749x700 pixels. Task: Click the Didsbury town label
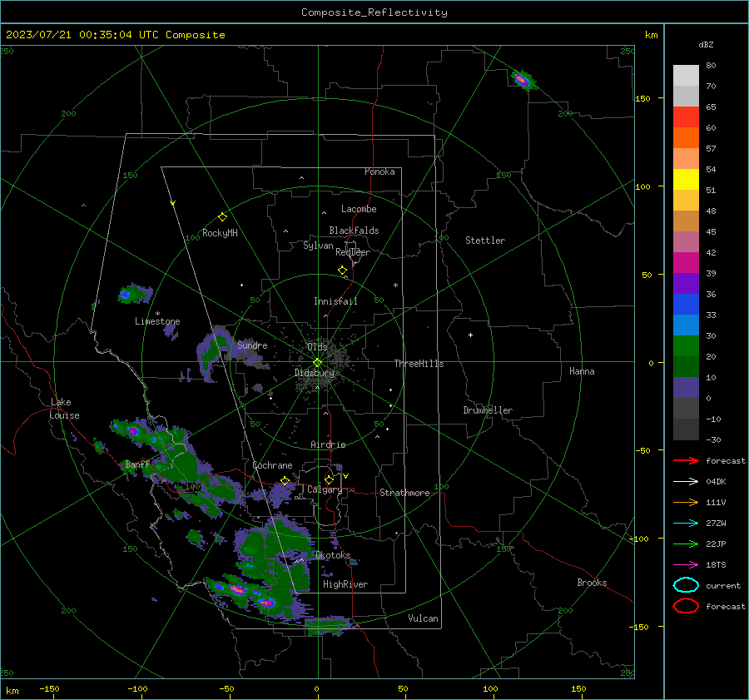(x=315, y=373)
